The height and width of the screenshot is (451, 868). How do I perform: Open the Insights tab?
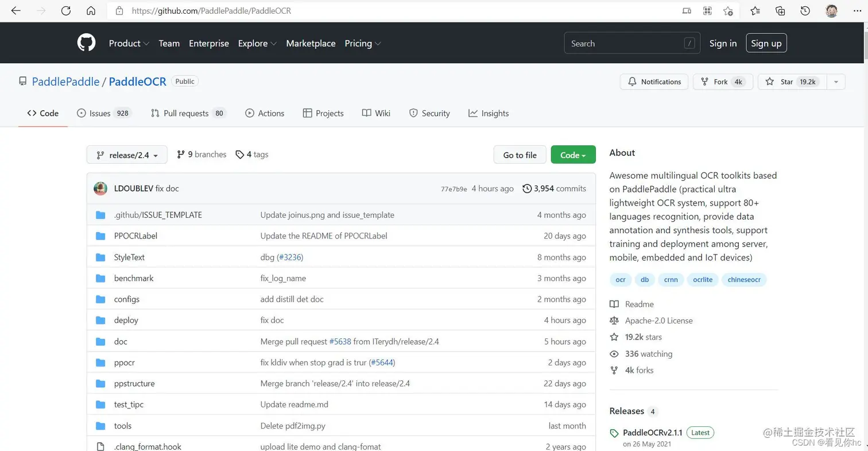click(489, 113)
